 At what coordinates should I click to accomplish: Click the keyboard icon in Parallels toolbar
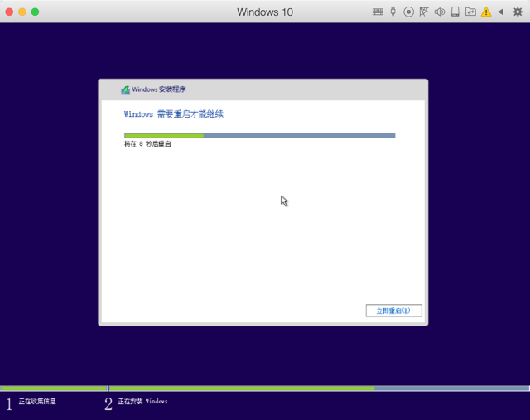pyautogui.click(x=378, y=12)
